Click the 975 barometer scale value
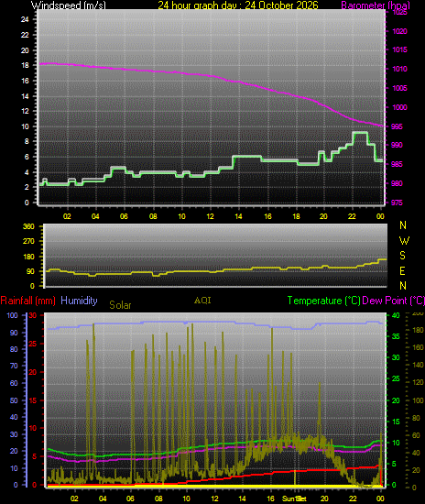This screenshot has width=425, height=504. click(x=397, y=203)
